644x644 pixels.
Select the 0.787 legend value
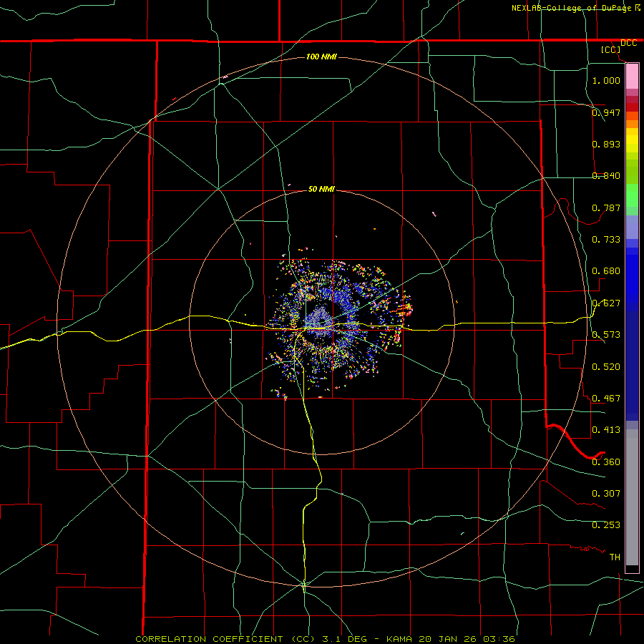click(606, 208)
